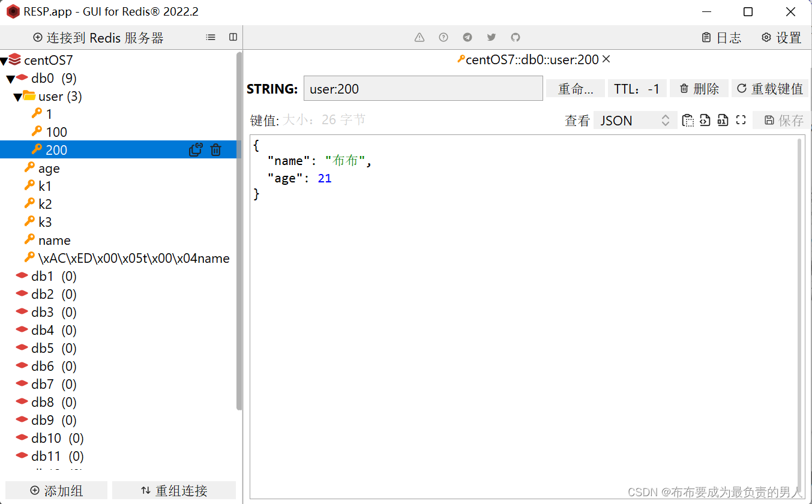Click the TTL: -1 button

[x=637, y=89]
